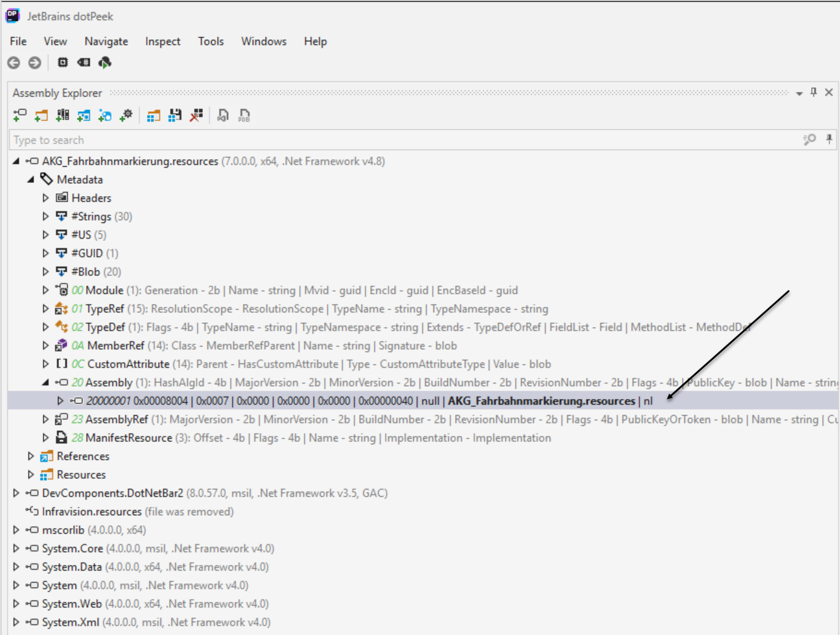Expand the 28 ManifestResource table node
The image size is (840, 635).
(46, 438)
